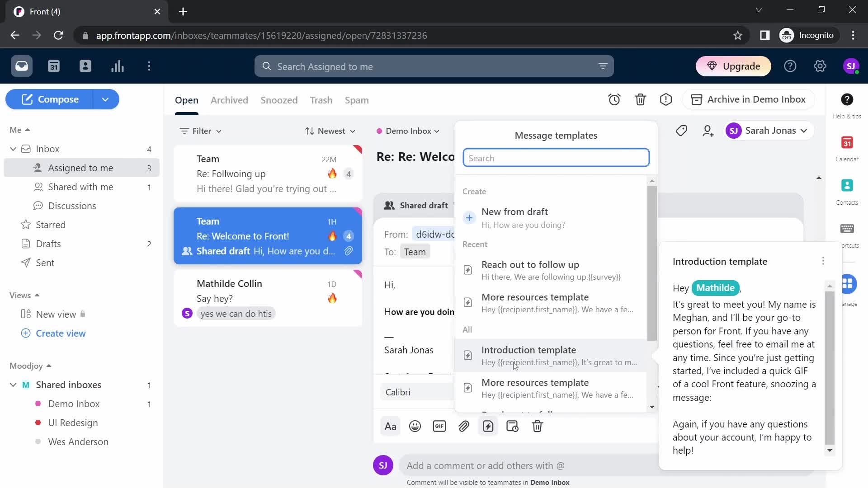The image size is (868, 488).
Task: Collapse the Views section
Action: tap(24, 296)
